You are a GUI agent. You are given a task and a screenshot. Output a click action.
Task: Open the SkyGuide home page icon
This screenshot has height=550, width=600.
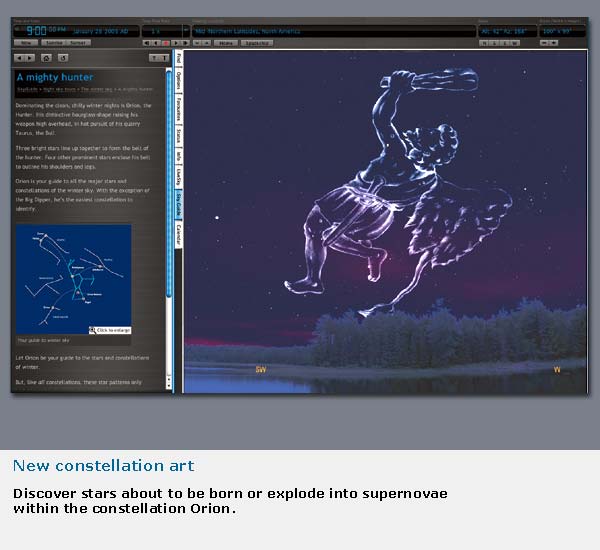point(46,58)
